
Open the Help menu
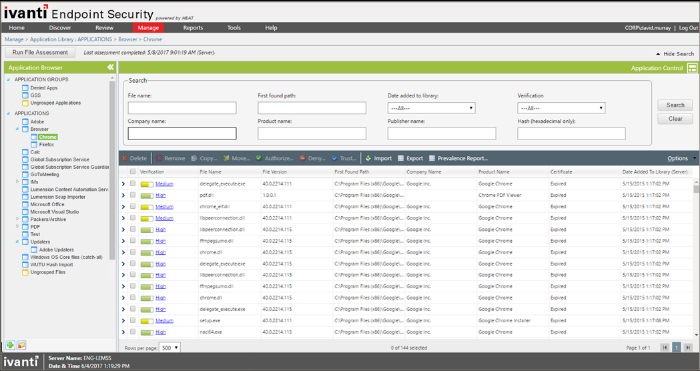pos(271,28)
